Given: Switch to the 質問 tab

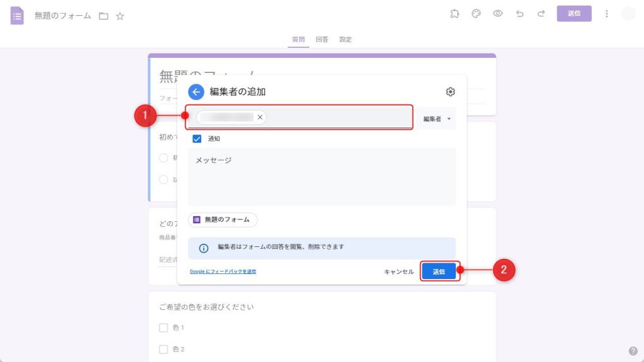Looking at the screenshot, I should [298, 40].
